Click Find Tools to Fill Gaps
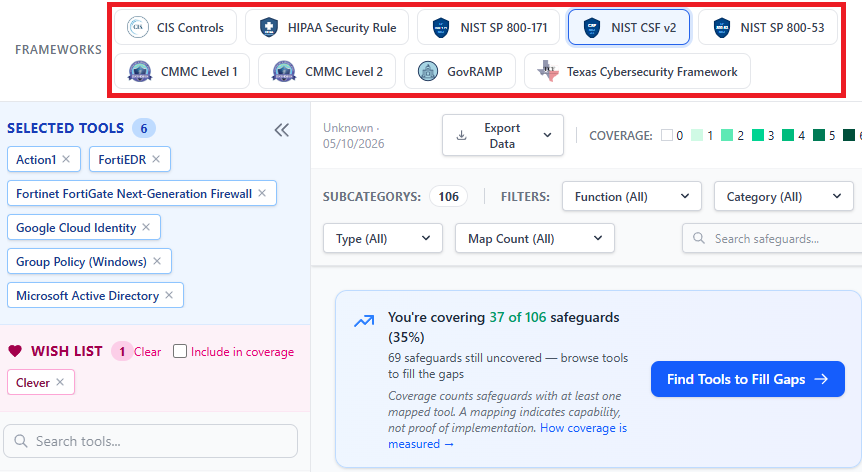Screen dimensions: 862x472 [748, 379]
